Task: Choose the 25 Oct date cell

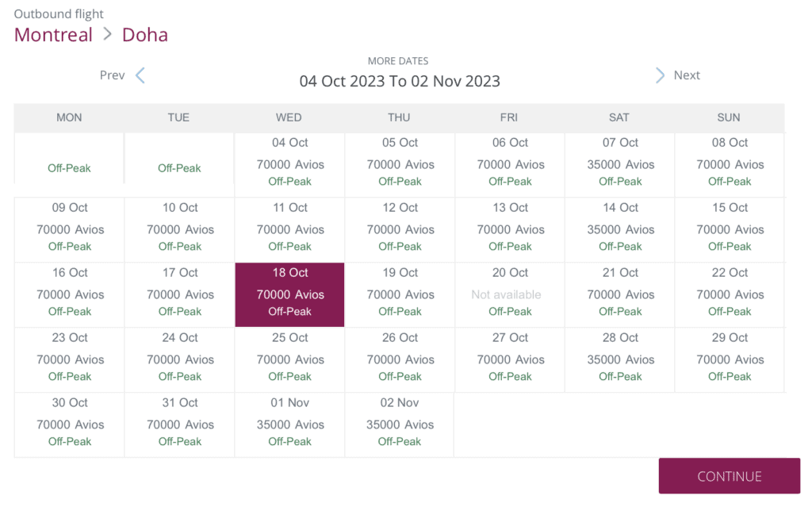Action: tap(289, 359)
